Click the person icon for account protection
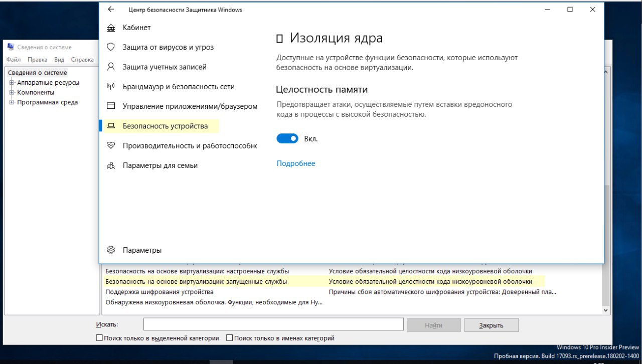This screenshot has width=642, height=364. pos(111,67)
